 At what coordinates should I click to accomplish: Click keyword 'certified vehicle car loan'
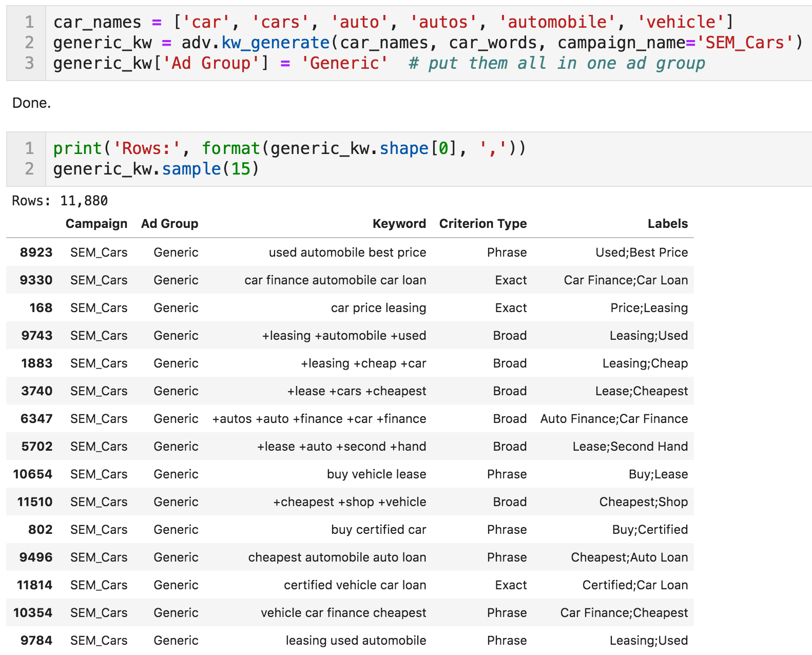355,585
